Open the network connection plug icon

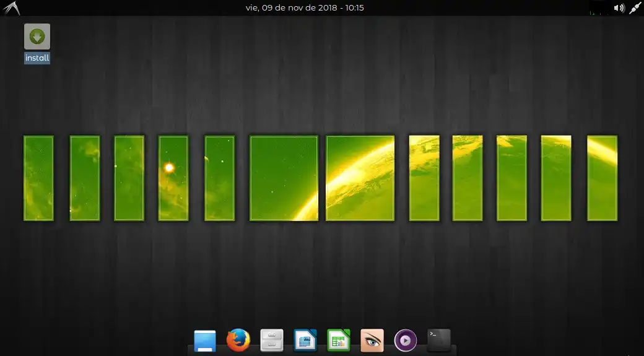[x=635, y=8]
